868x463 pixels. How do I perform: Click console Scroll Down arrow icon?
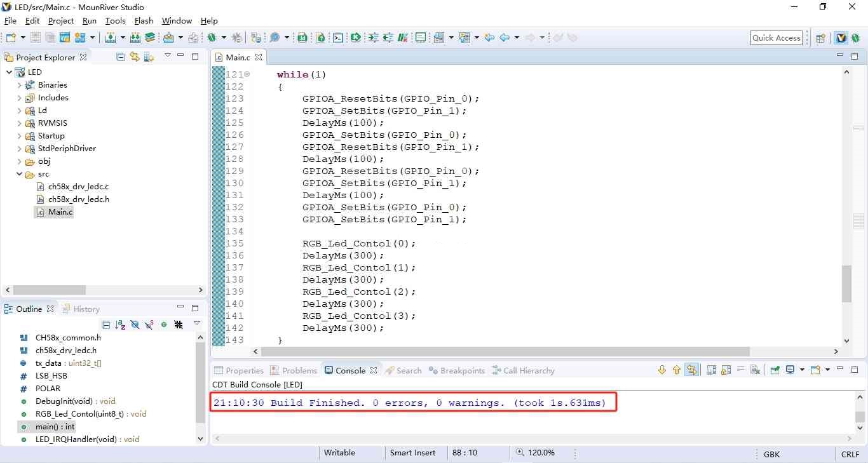click(x=661, y=370)
